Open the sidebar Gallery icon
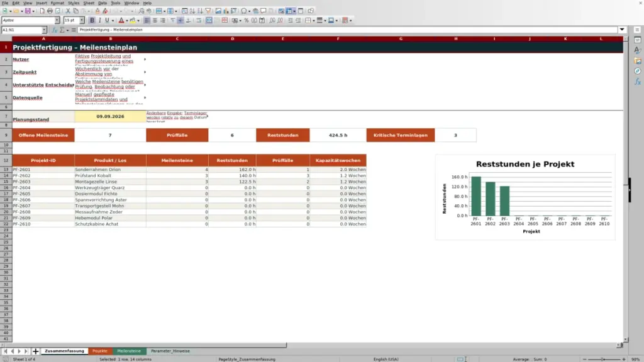 pos(638,61)
